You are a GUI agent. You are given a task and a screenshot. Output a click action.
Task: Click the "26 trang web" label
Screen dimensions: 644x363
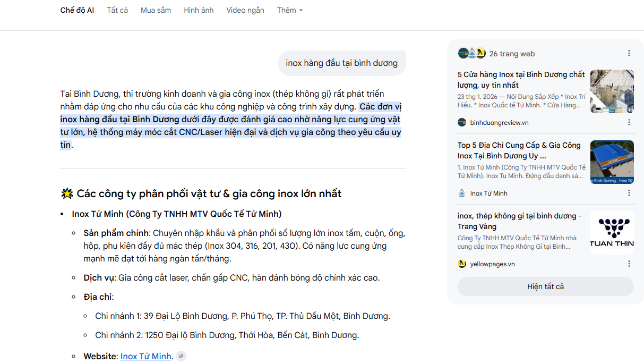click(x=512, y=54)
